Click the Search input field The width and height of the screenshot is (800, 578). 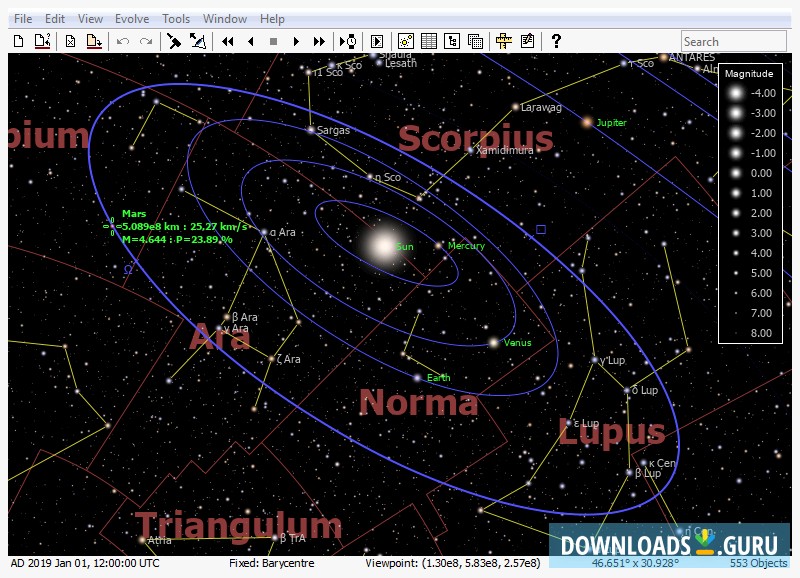click(734, 41)
